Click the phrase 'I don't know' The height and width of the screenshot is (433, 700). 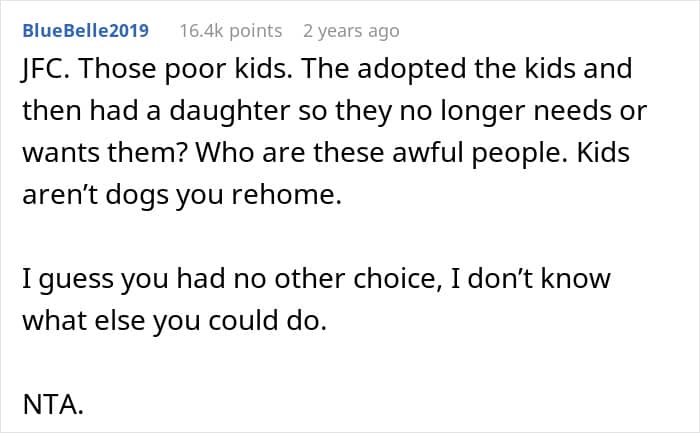click(530, 279)
